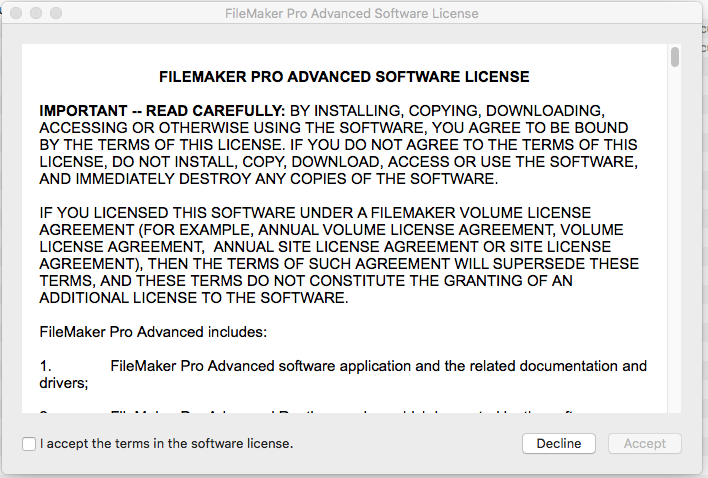Click the line starting 'IF YOU LICENSED THIS SOFTWARE'
The width and height of the screenshot is (708, 478).
click(315, 213)
